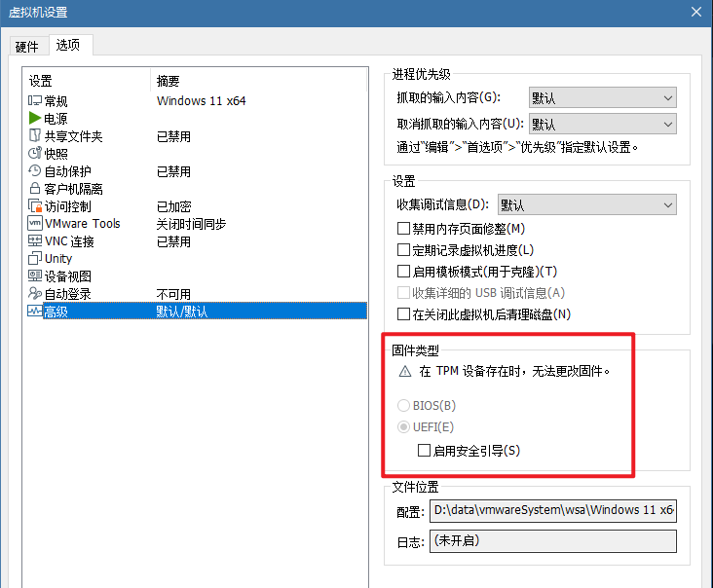The width and height of the screenshot is (713, 588).
Task: Select the UEFI(E) radio button
Action: [x=403, y=426]
